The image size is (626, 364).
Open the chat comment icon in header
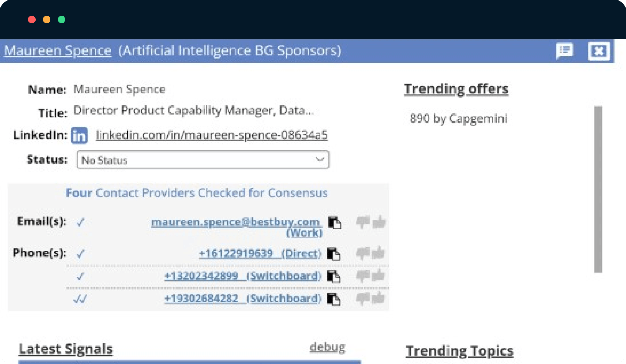pyautogui.click(x=564, y=51)
